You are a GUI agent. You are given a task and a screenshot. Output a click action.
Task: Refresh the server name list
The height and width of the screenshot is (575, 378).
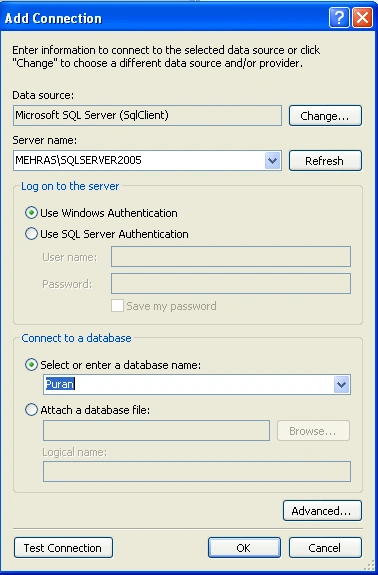[325, 161]
